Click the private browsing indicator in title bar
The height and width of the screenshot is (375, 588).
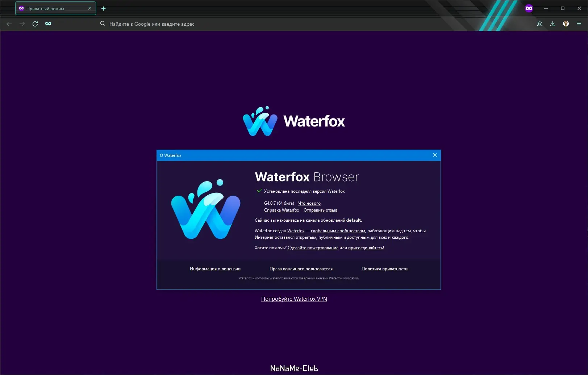click(529, 8)
